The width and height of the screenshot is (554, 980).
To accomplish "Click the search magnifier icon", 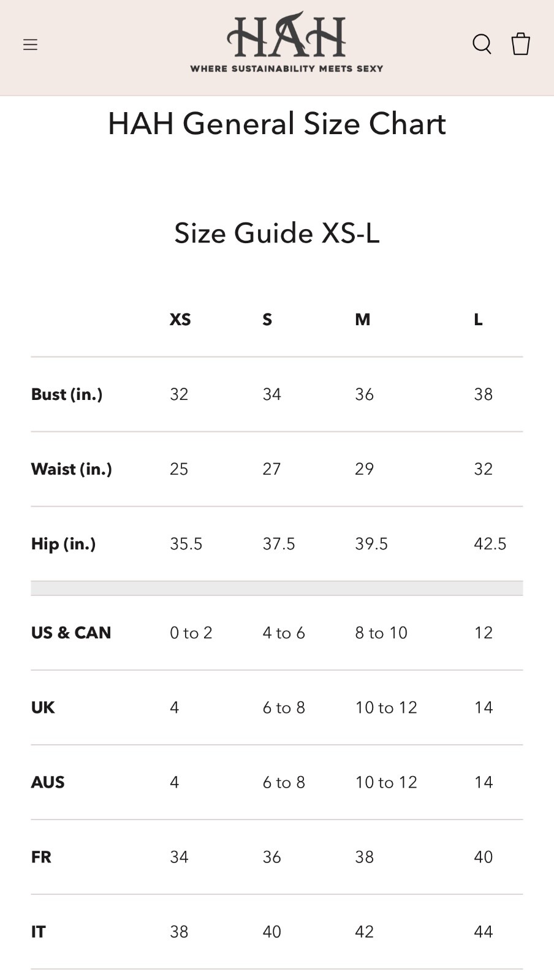I will pyautogui.click(x=482, y=44).
